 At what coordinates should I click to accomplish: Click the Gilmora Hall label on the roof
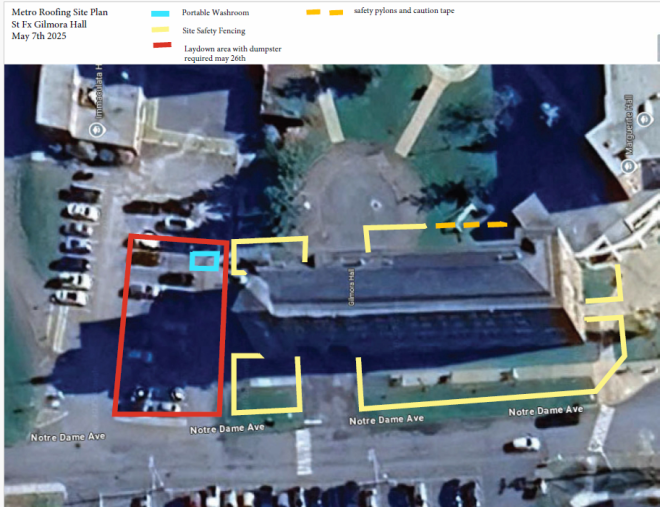352,286
